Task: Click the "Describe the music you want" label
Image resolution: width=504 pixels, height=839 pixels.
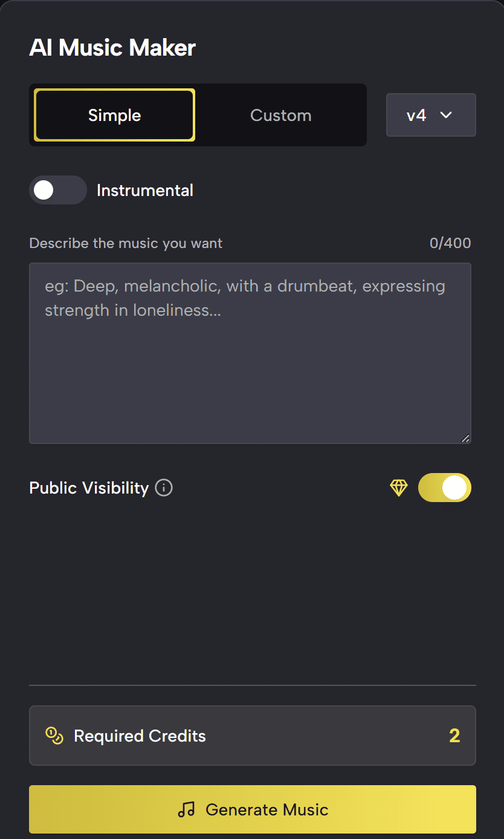Action: pyautogui.click(x=126, y=243)
